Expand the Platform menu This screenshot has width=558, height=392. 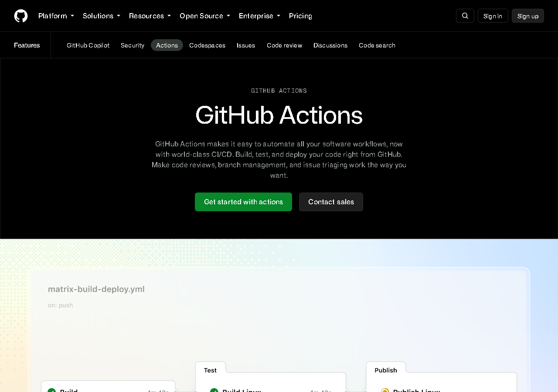point(56,16)
